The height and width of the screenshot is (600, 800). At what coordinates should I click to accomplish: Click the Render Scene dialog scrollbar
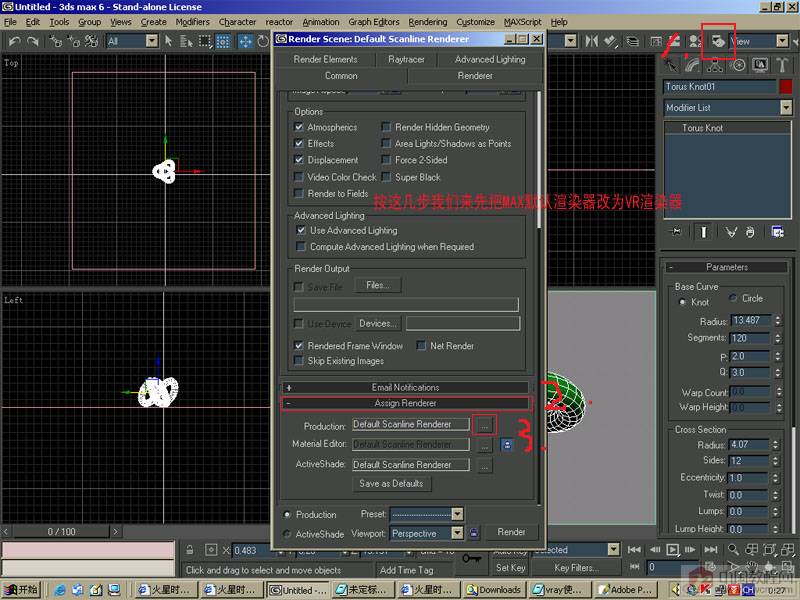click(538, 159)
